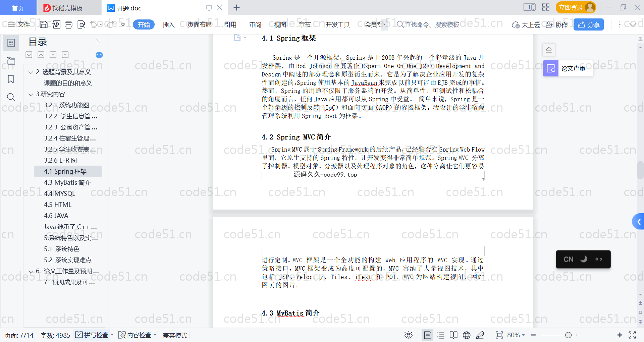Click the vertical scrollbar thumb
The width and height of the screenshot is (644, 342).
(640, 170)
